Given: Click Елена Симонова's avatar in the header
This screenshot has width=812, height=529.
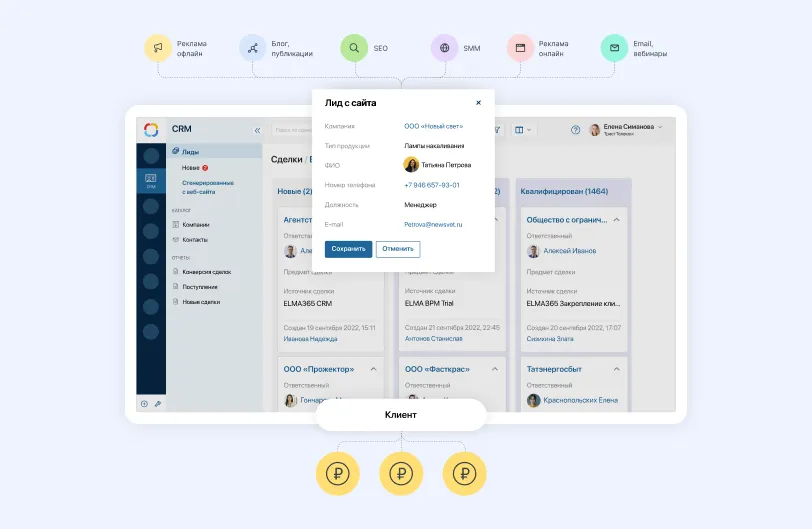Looking at the screenshot, I should tap(595, 130).
